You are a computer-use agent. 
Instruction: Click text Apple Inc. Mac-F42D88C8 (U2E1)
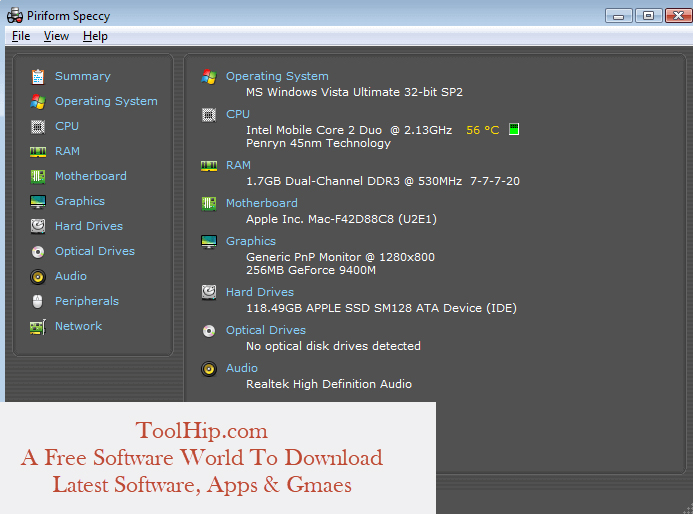point(341,219)
